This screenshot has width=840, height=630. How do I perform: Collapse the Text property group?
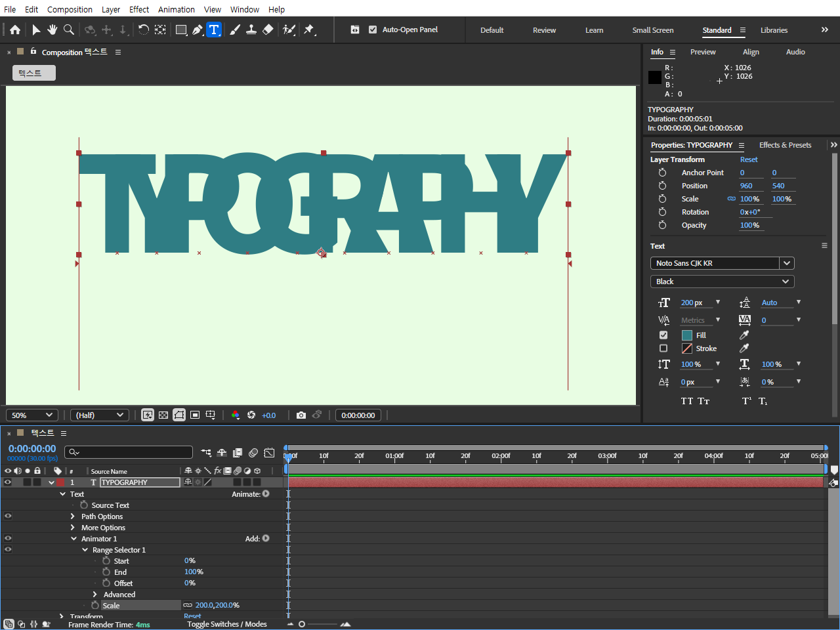click(x=63, y=494)
